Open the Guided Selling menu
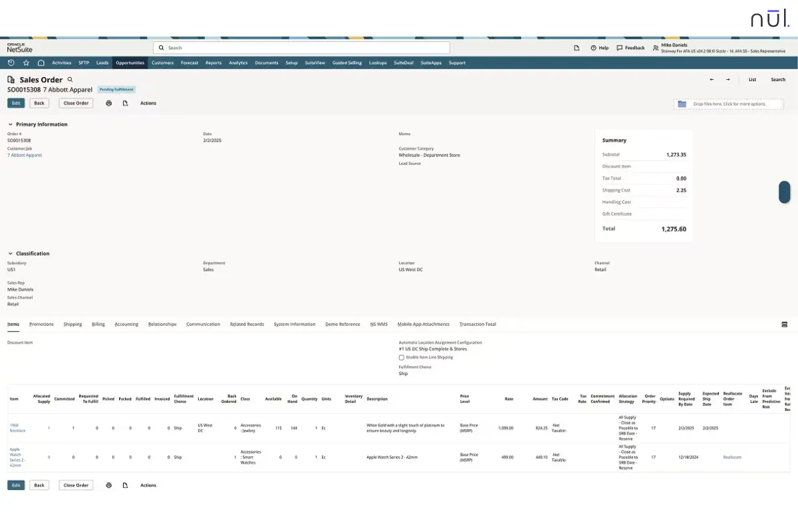 (347, 63)
